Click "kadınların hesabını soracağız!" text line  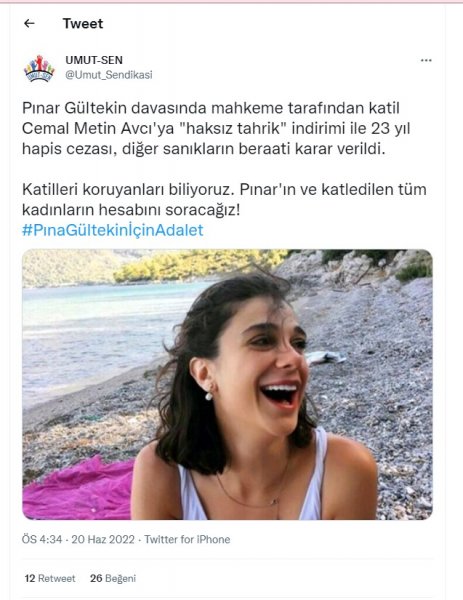point(131,210)
